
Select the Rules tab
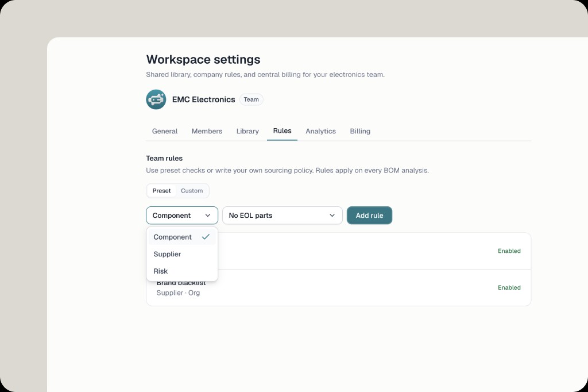[283, 130]
